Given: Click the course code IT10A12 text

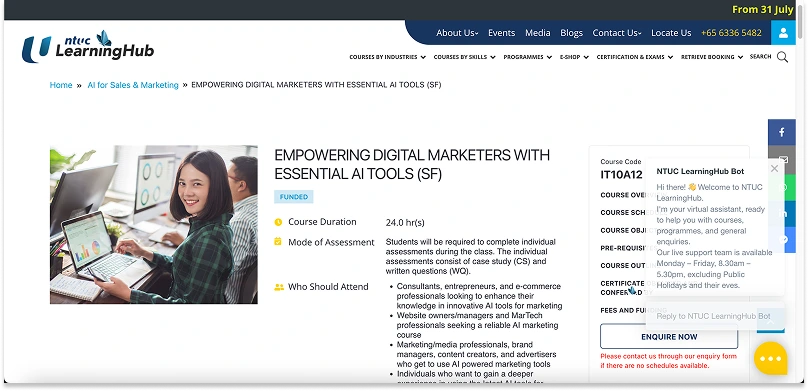Looking at the screenshot, I should (x=621, y=175).
